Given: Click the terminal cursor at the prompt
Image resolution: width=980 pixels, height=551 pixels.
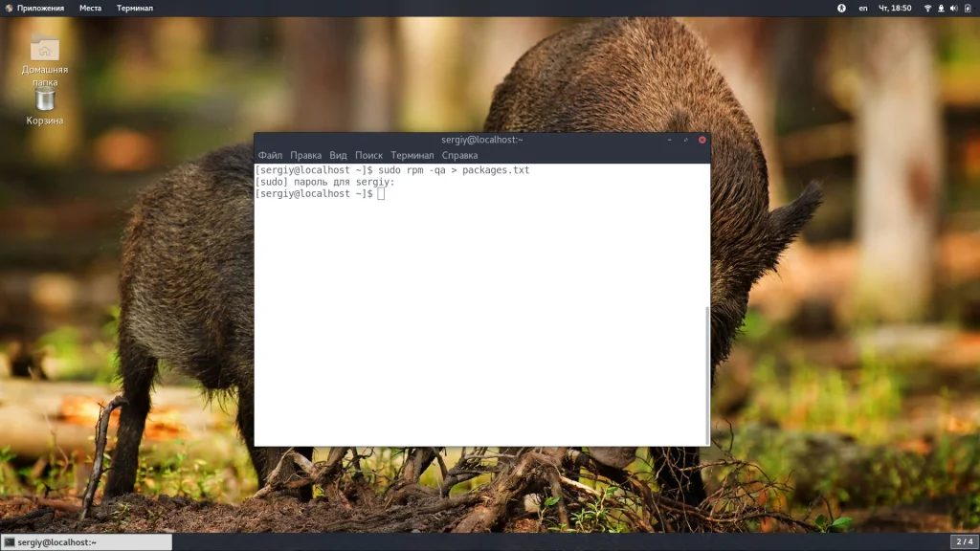Looking at the screenshot, I should coord(381,193).
